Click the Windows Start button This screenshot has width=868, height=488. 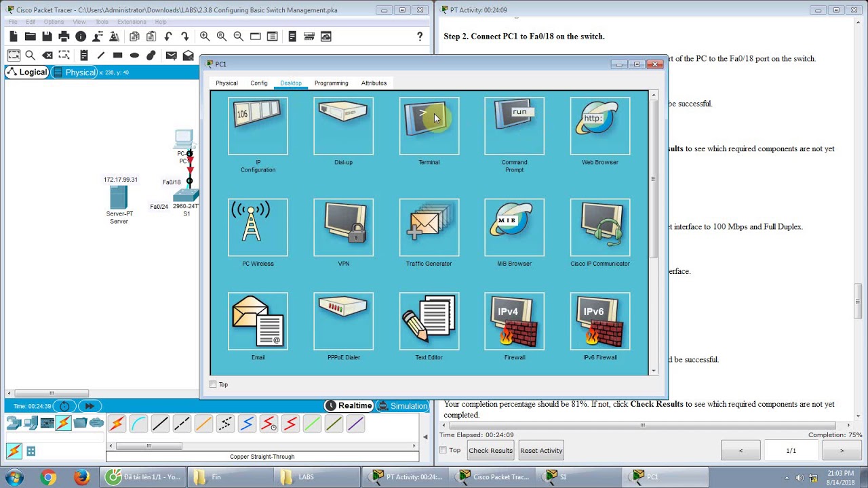tap(14, 477)
